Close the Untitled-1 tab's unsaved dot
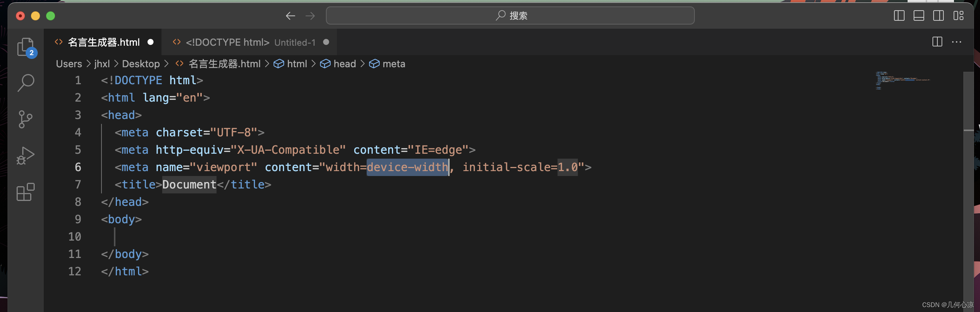 click(x=326, y=42)
